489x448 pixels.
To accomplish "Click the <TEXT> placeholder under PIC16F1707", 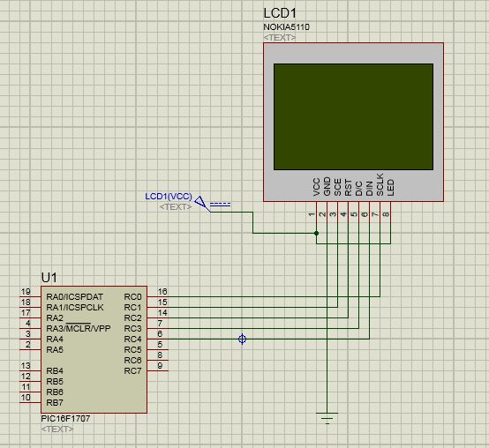I will tap(57, 429).
